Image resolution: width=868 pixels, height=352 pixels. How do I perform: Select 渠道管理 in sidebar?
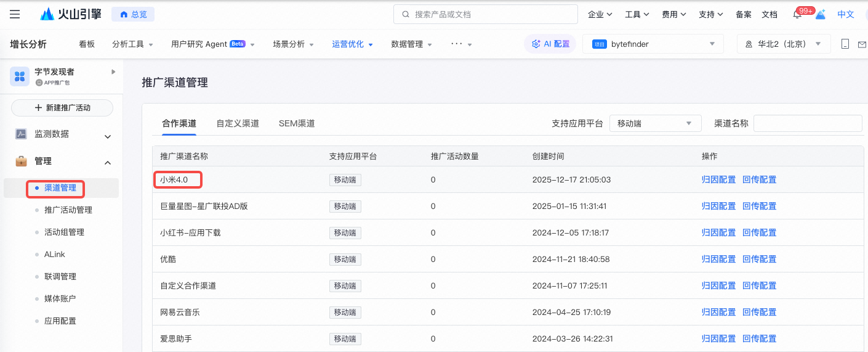[x=60, y=188]
